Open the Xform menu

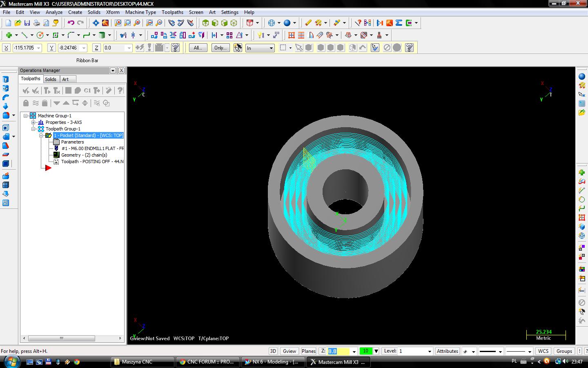113,12
